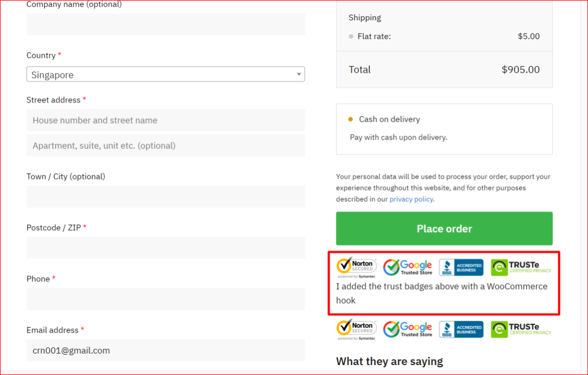The image size is (588, 375).
Task: Click the Google Trusted Store badge below the red box
Action: coord(407,330)
